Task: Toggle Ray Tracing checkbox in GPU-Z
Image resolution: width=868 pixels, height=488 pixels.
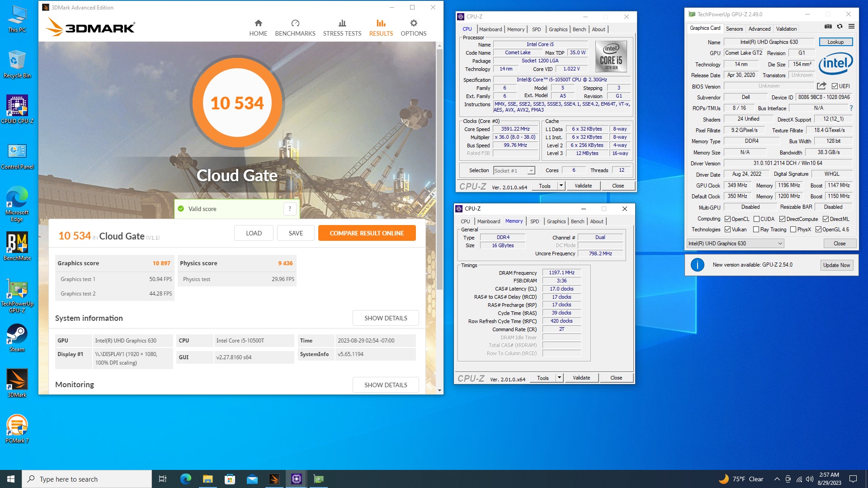Action: [756, 230]
